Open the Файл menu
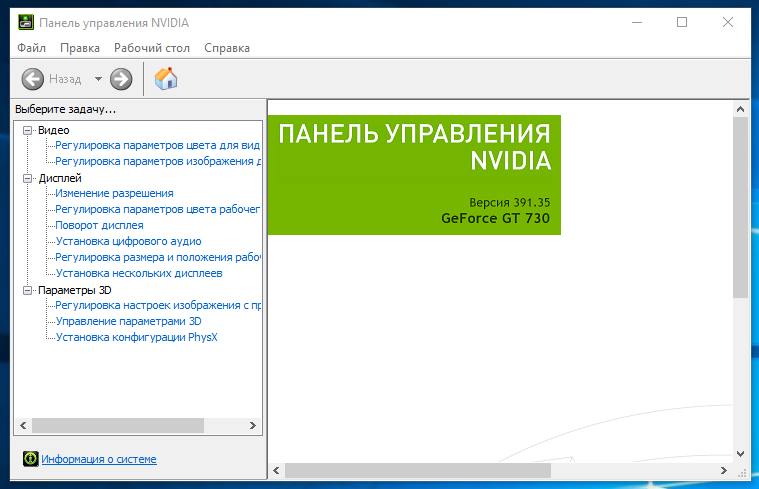 [31, 48]
